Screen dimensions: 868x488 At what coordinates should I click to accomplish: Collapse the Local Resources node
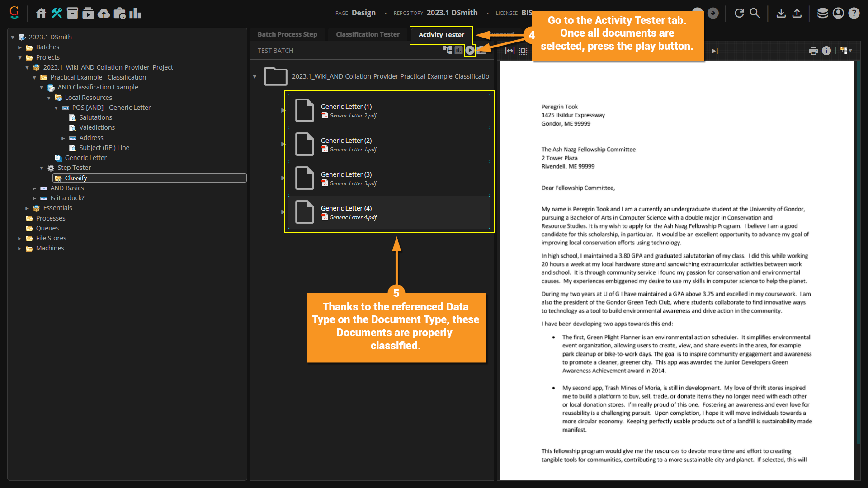49,98
